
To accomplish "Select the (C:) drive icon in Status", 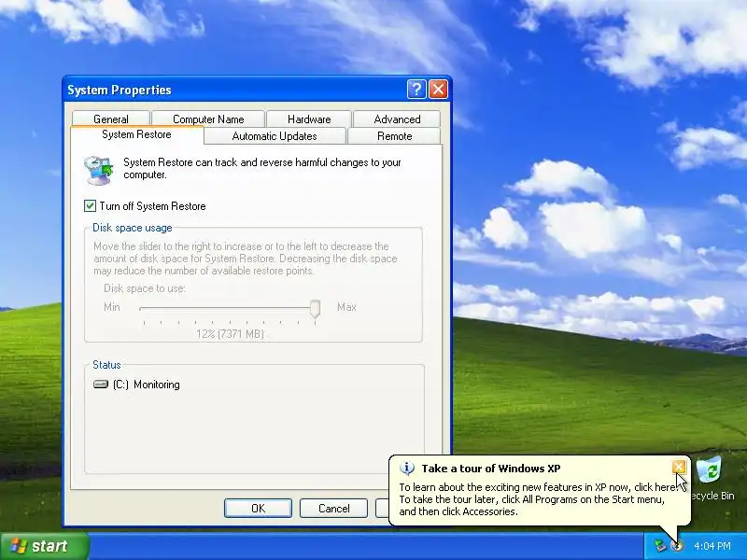I will [x=101, y=384].
